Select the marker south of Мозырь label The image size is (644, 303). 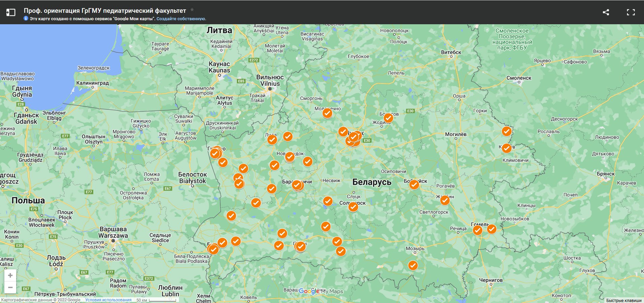(x=413, y=265)
